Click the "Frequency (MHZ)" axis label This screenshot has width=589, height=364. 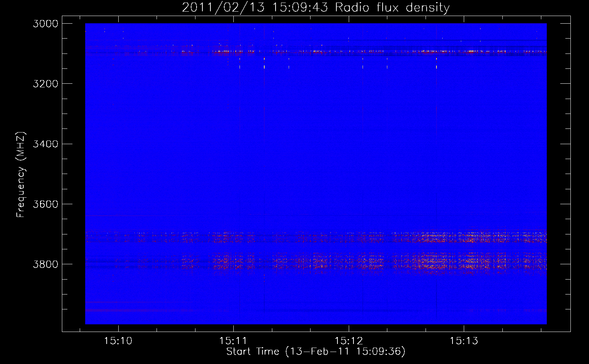tap(21, 175)
